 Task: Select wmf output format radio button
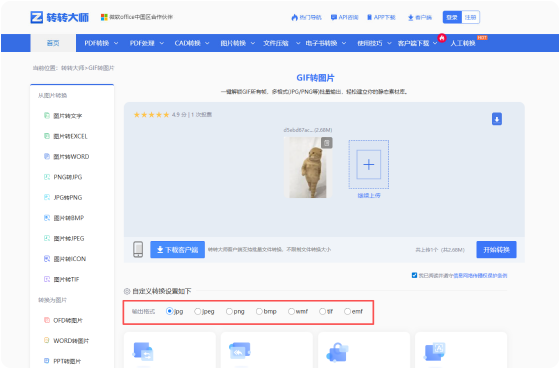click(291, 311)
